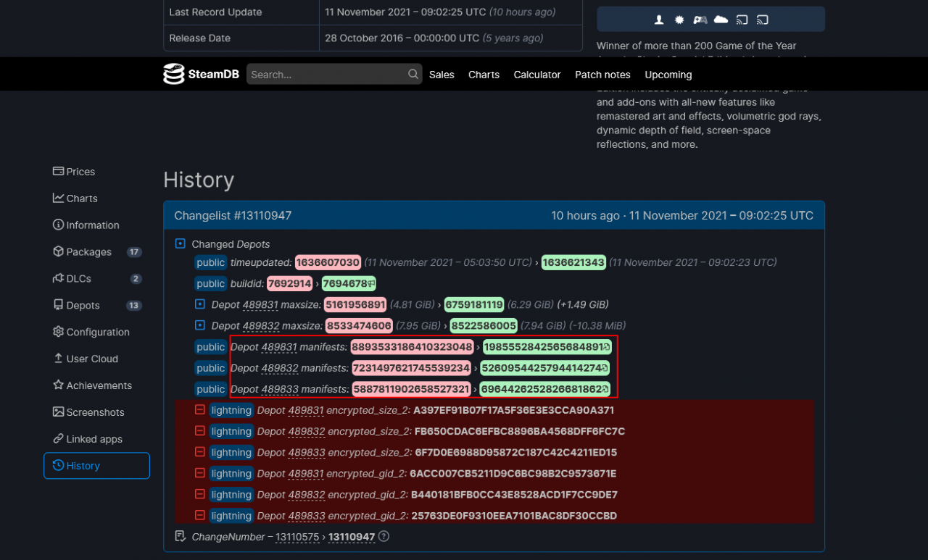Toggle the Depot 489832 maxsize square marker
928x560 pixels.
click(x=200, y=325)
